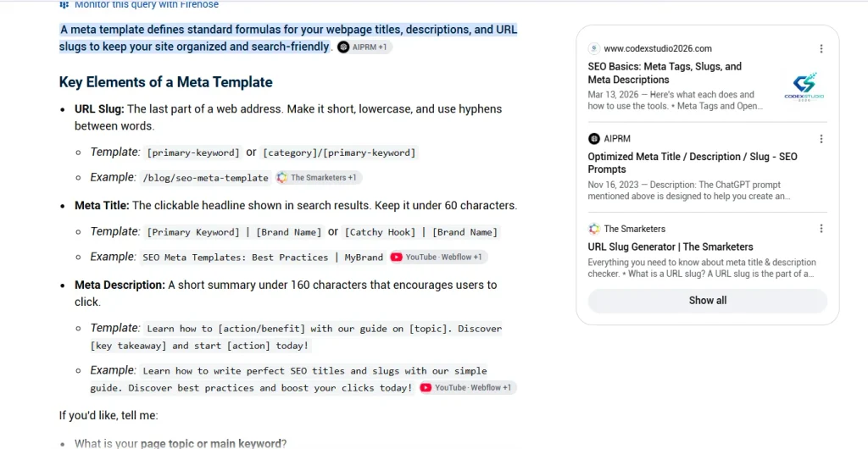The image size is (868, 449).
Task: Click the Firehose icon beside Monitor this query
Action: pos(64,4)
